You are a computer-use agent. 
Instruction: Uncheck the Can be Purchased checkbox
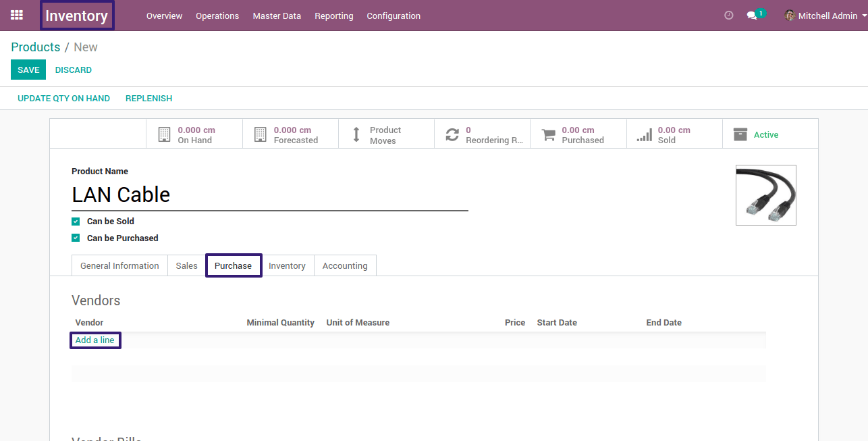[x=76, y=238]
